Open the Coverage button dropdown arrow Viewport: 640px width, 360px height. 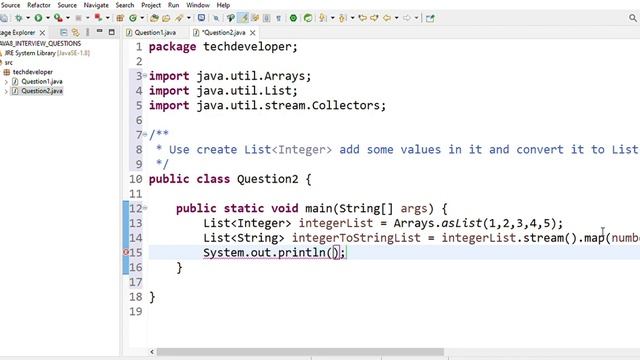pos(68,18)
